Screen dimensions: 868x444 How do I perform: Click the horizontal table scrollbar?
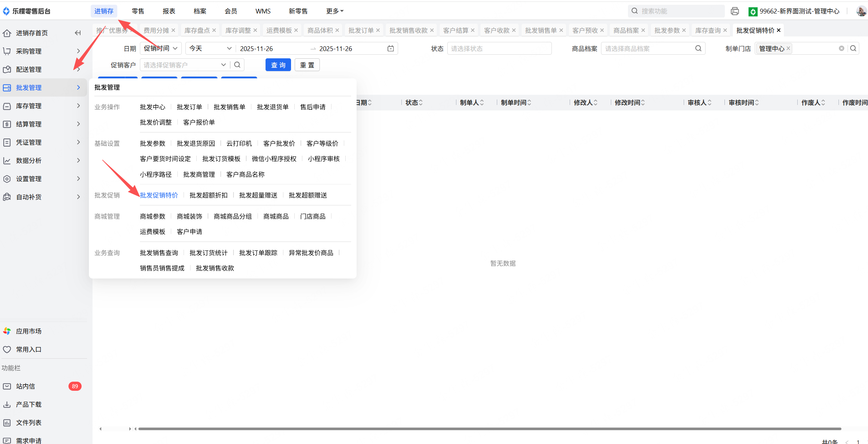coord(489,429)
